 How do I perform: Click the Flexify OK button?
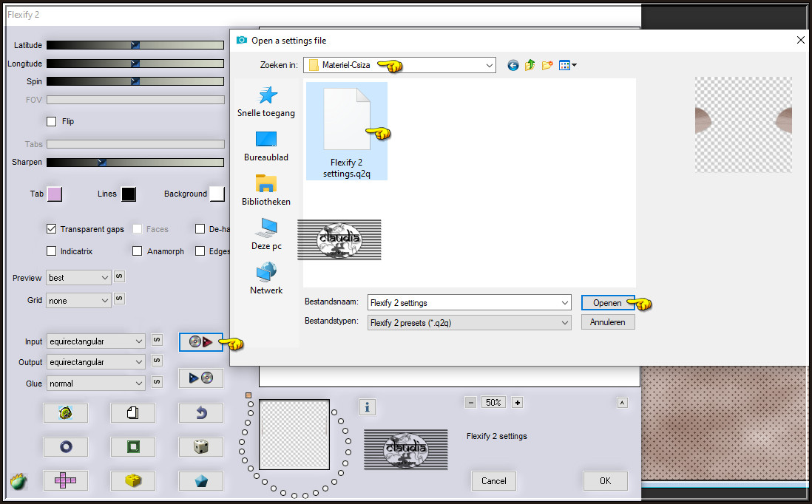[x=606, y=480]
